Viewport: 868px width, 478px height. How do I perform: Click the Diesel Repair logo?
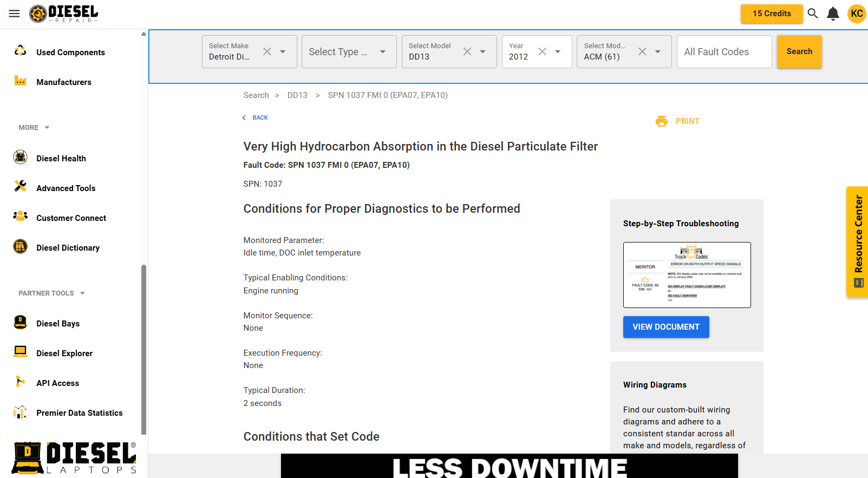(x=64, y=14)
